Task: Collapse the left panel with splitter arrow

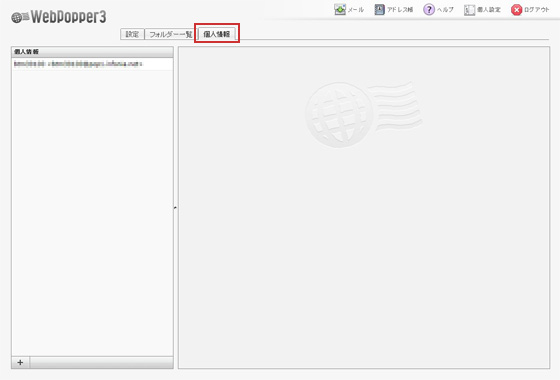Action: (175, 208)
